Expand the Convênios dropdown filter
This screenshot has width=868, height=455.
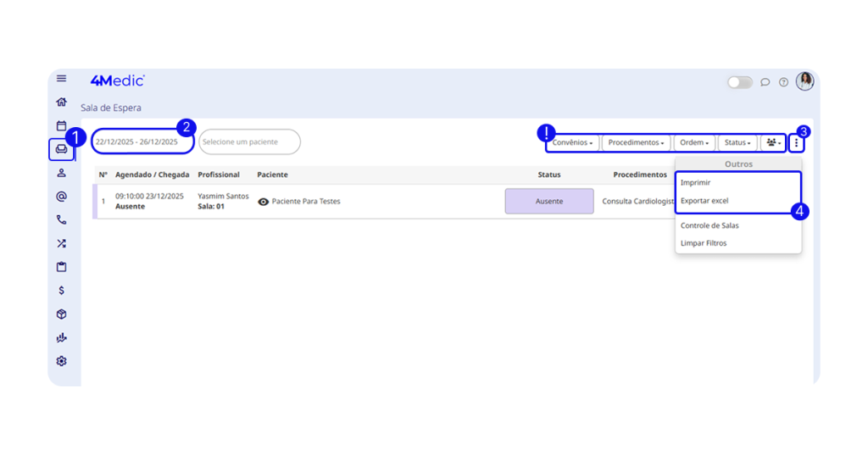click(572, 143)
